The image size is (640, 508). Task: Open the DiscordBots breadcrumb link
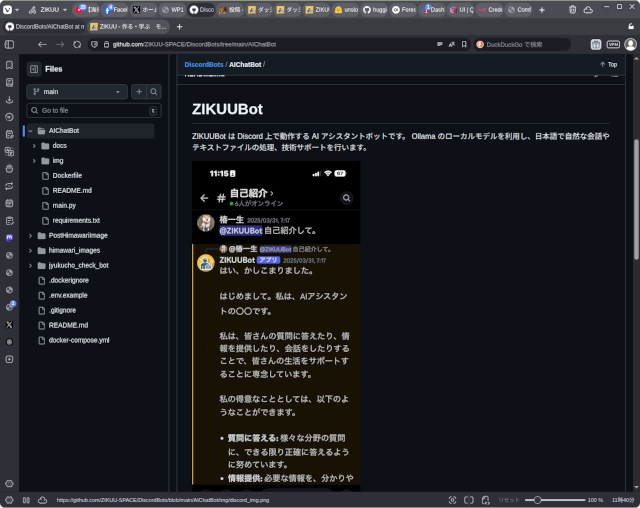(x=204, y=64)
